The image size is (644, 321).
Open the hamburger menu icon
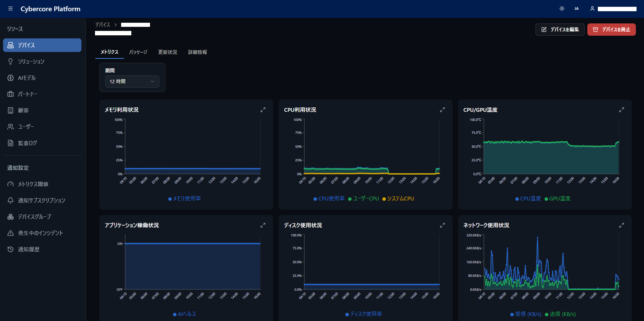click(x=11, y=9)
